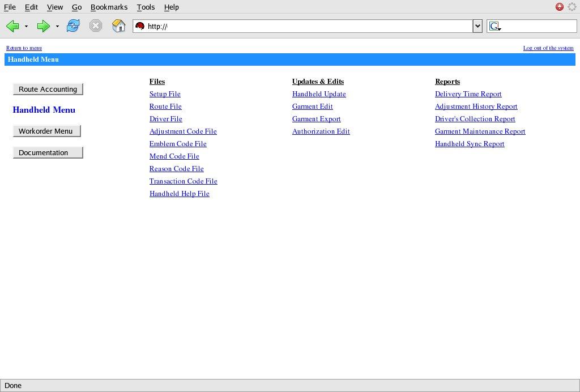Image resolution: width=580 pixels, height=392 pixels.
Task: Open the Emblem Code File link
Action: coord(178,144)
